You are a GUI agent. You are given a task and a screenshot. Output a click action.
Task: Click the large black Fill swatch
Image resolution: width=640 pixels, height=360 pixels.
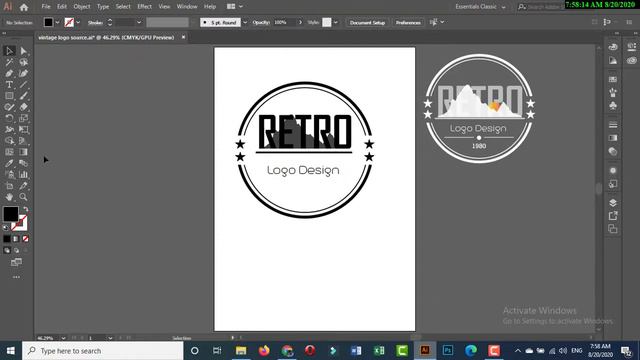click(11, 213)
